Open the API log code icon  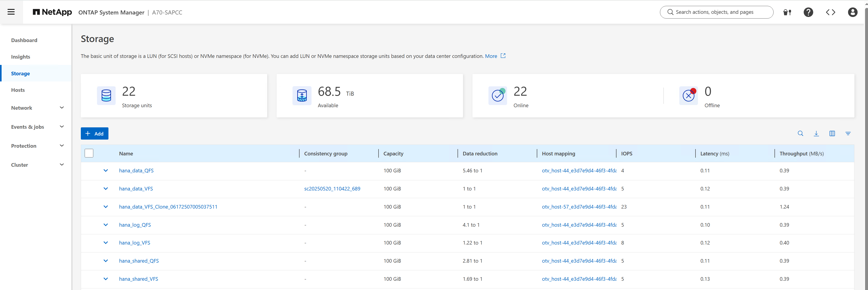point(830,12)
